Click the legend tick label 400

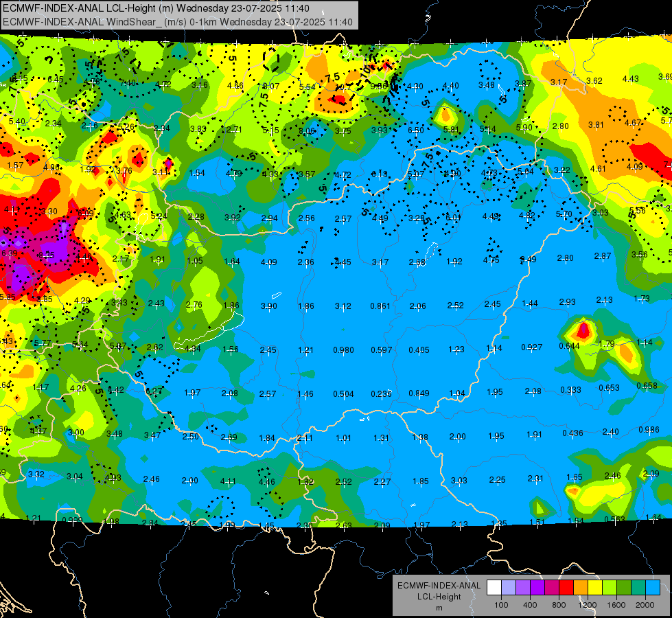[x=530, y=605]
